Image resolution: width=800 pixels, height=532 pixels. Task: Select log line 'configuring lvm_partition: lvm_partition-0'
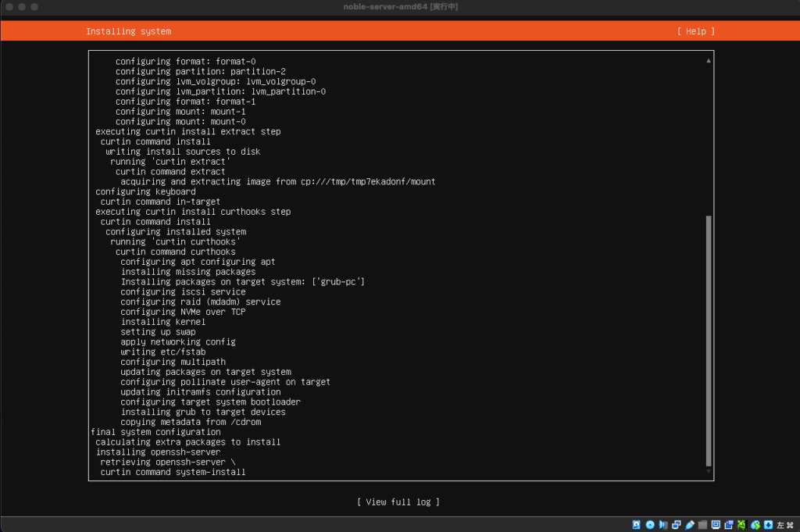pyautogui.click(x=220, y=91)
